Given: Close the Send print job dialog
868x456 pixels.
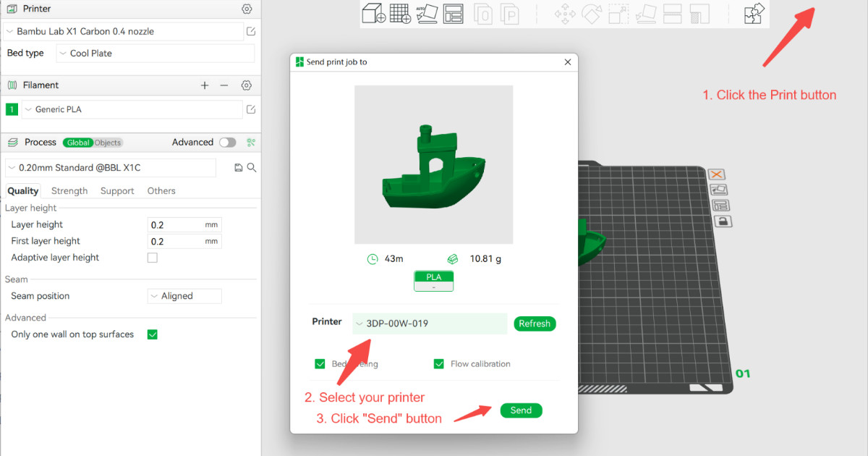Looking at the screenshot, I should (x=568, y=62).
